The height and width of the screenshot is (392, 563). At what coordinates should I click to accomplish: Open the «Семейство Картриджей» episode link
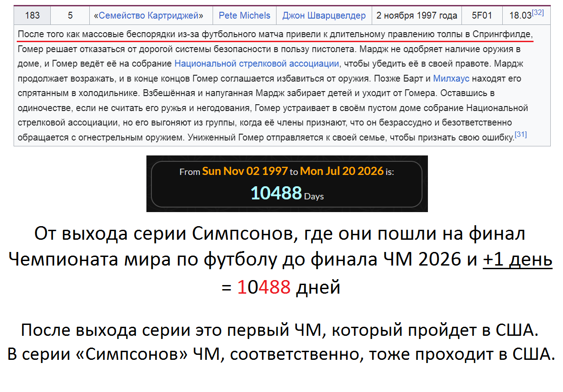(148, 16)
